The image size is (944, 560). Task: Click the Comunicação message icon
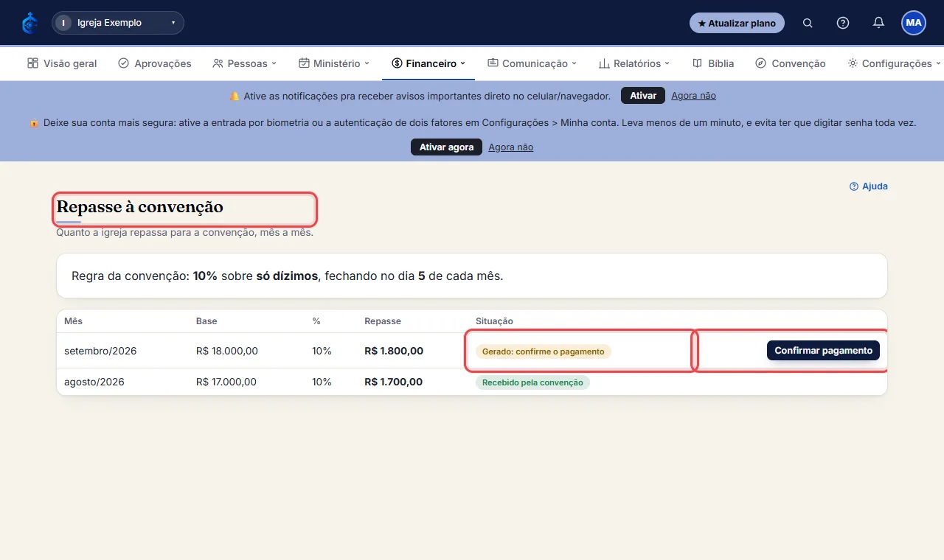point(493,63)
